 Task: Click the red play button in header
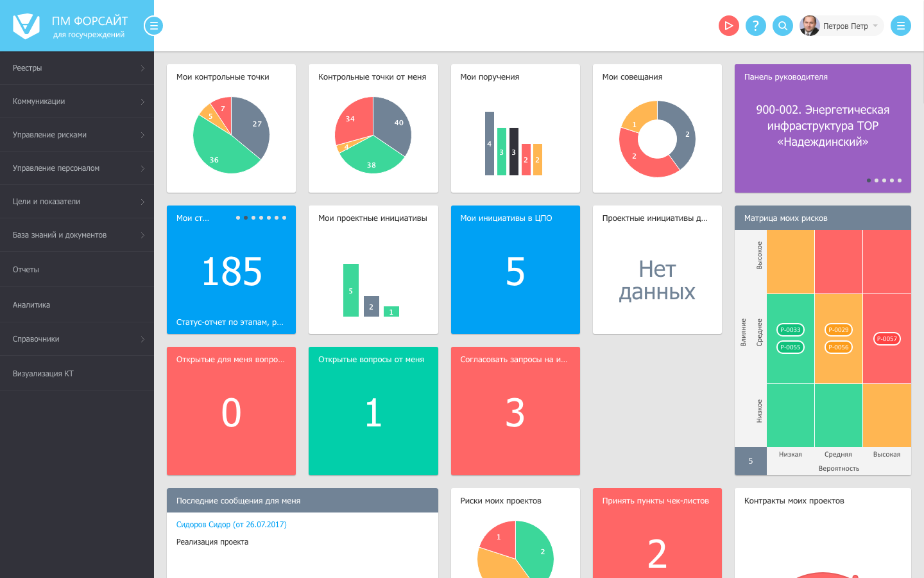pos(729,26)
